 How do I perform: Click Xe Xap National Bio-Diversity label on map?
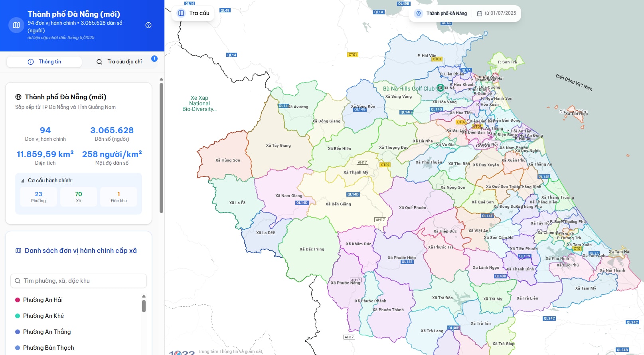[x=200, y=103]
